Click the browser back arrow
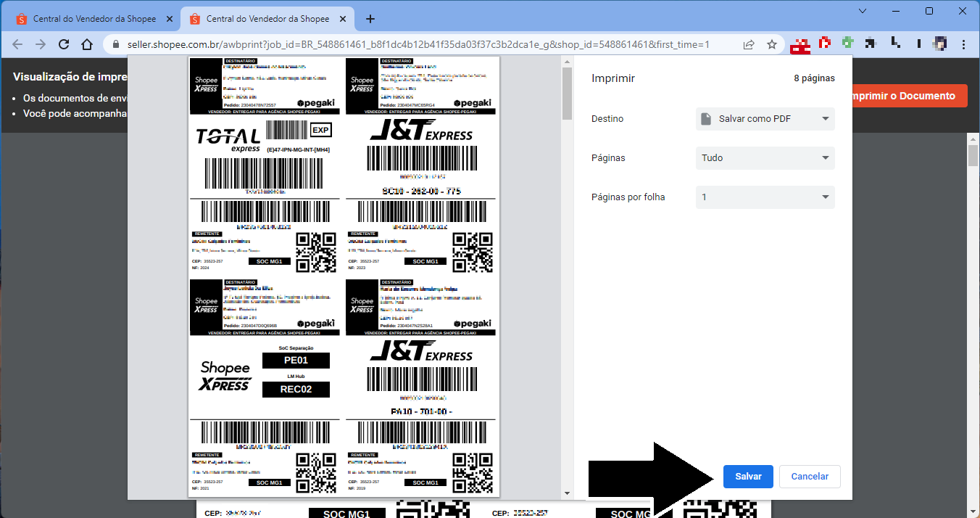Image resolution: width=980 pixels, height=518 pixels. click(17, 45)
